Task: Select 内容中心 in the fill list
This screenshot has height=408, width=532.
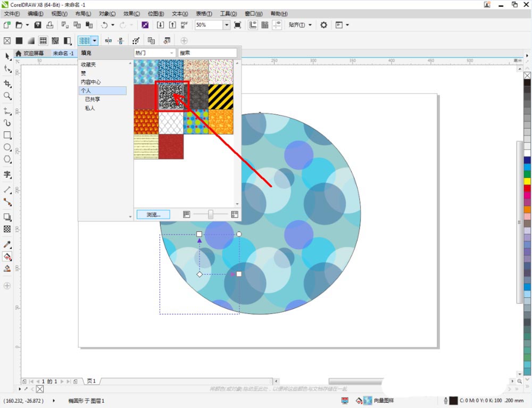Action: (91, 82)
